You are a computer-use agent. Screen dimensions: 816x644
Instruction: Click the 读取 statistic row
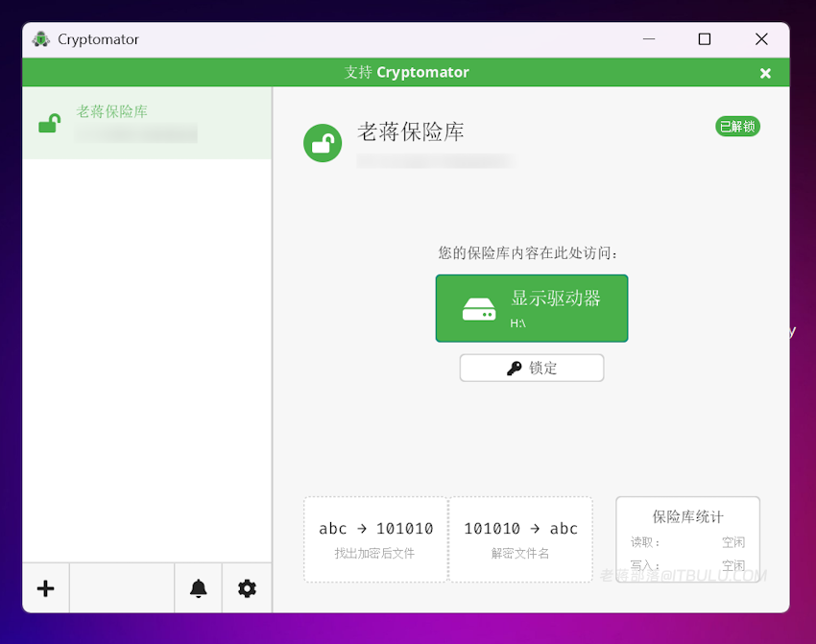click(x=687, y=542)
